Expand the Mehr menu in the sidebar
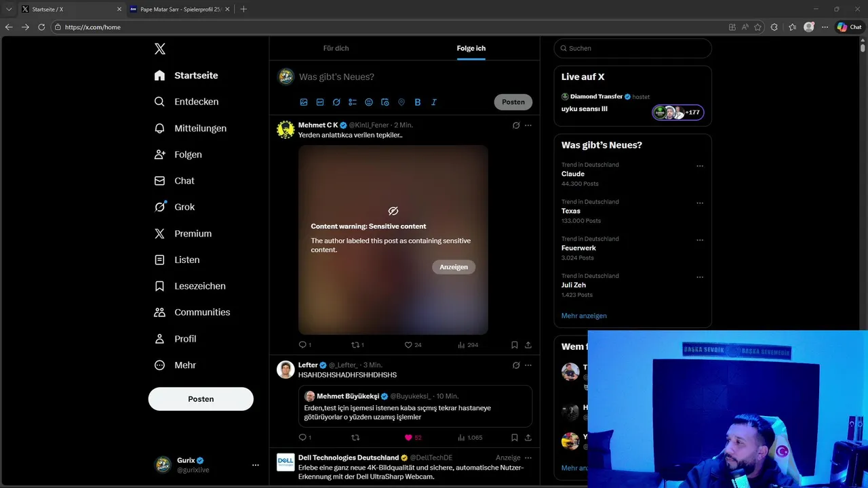868x488 pixels. 175,365
